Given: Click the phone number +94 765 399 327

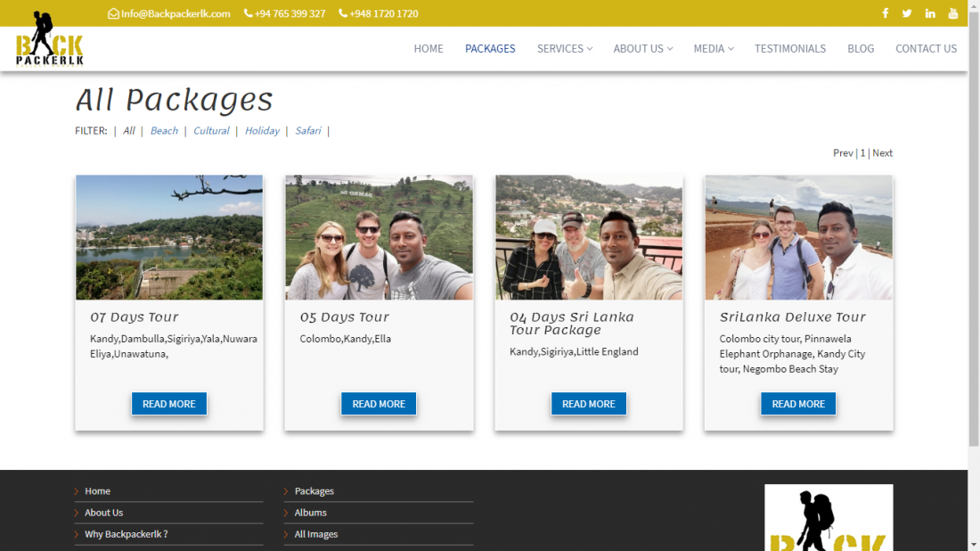Looking at the screenshot, I should point(290,13).
